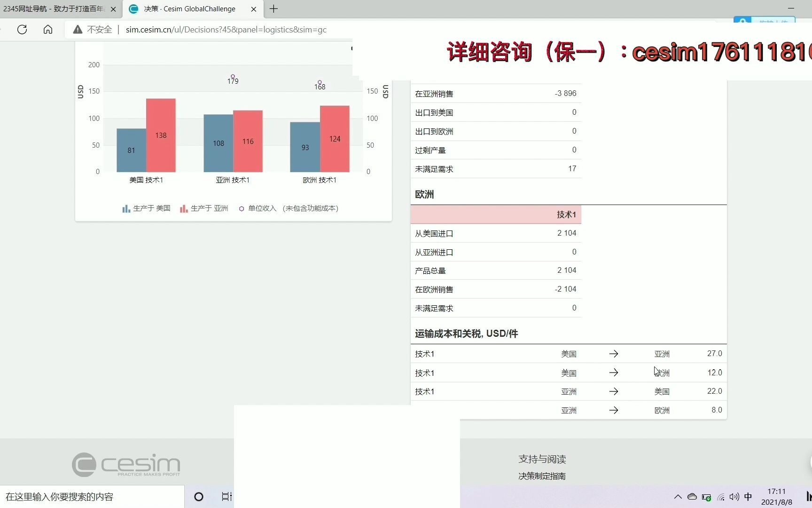812x508 pixels.
Task: Select the 产品总量 value 2 104
Action: pos(567,270)
